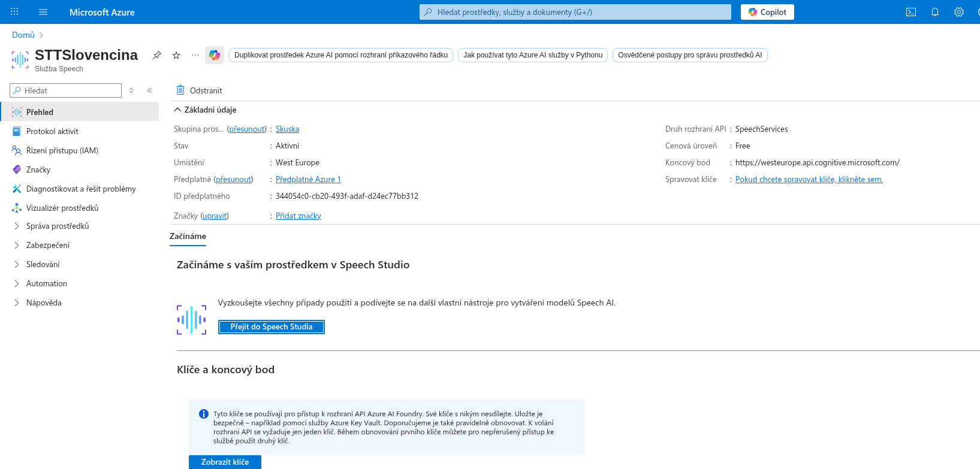Focus the top search resources field
The height and width of the screenshot is (469, 980).
click(x=575, y=12)
